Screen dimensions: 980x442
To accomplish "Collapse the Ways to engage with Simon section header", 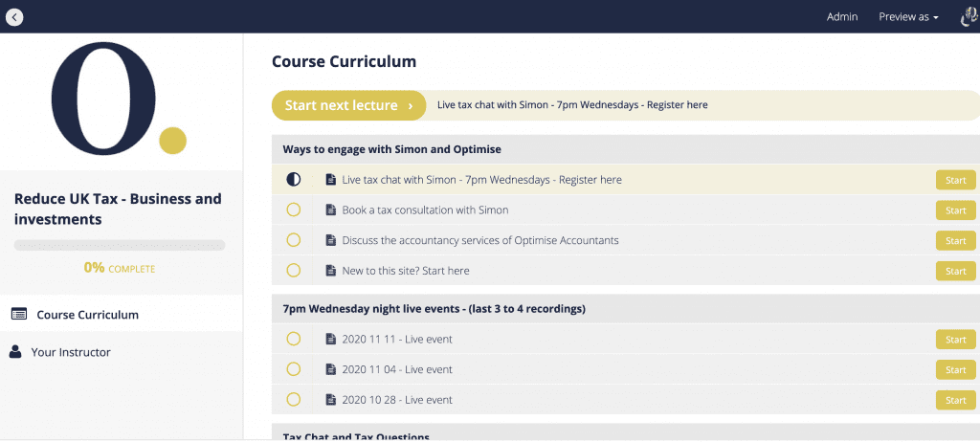I will tap(626, 149).
